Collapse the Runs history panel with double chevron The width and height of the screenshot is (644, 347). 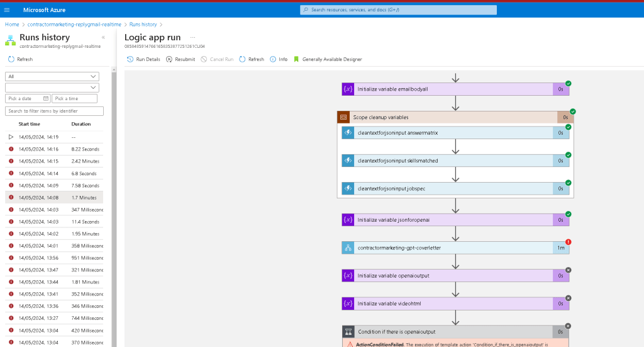point(103,37)
